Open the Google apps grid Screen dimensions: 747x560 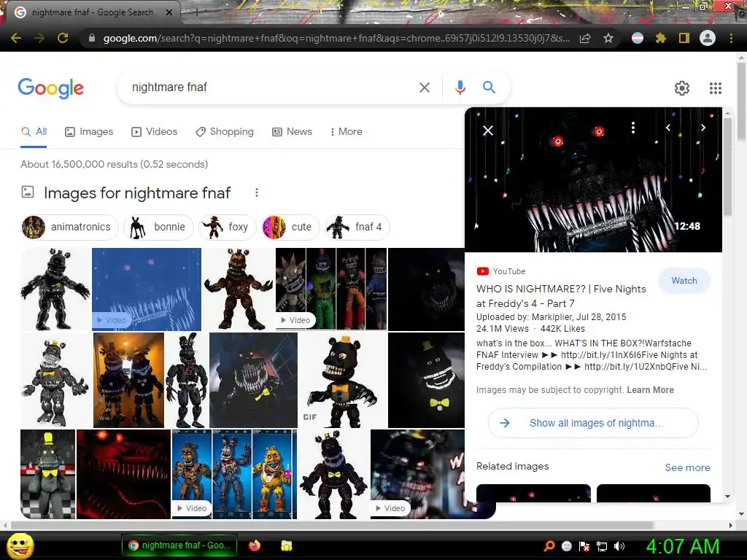716,88
